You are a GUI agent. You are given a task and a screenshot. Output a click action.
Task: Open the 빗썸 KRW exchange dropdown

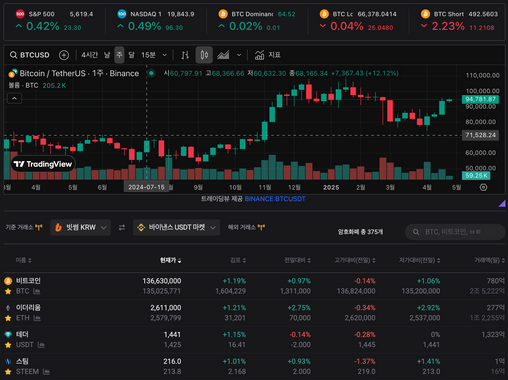[81, 227]
